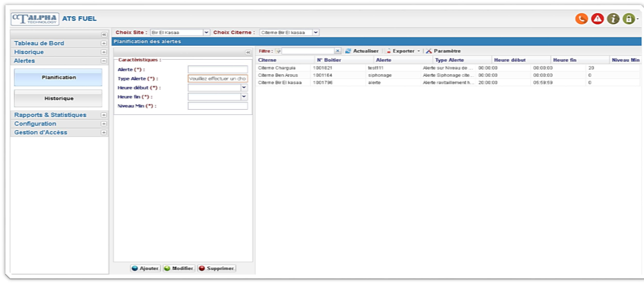
Task: Expand the Tableau de Bord section
Action: click(104, 43)
